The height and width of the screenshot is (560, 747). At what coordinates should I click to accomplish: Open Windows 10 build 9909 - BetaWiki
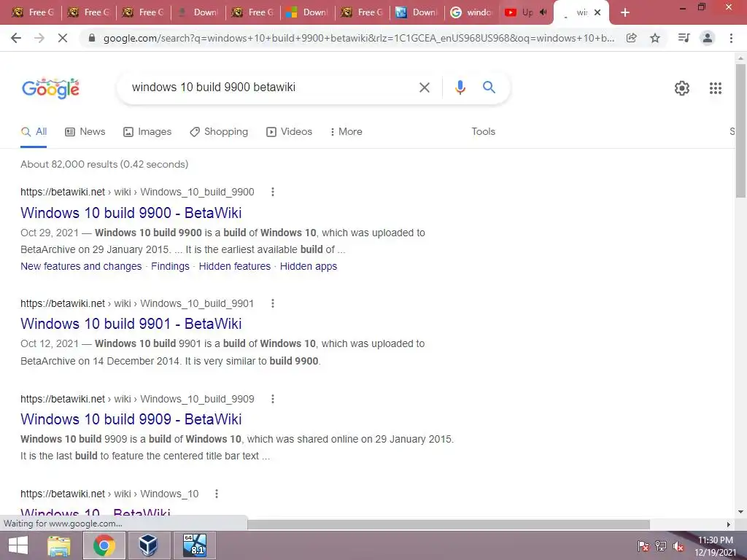tap(131, 419)
